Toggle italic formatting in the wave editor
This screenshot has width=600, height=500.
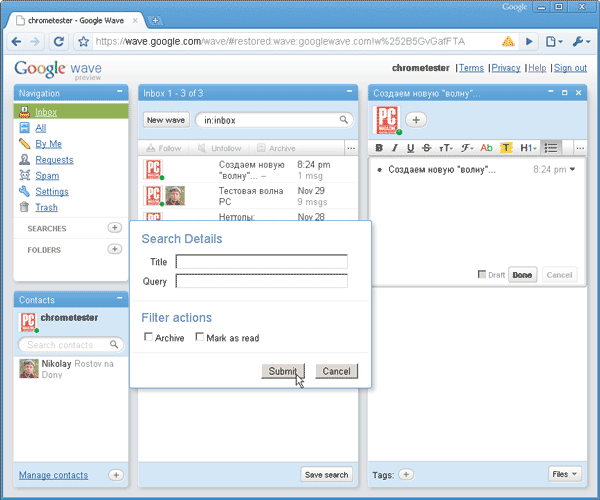[x=395, y=148]
